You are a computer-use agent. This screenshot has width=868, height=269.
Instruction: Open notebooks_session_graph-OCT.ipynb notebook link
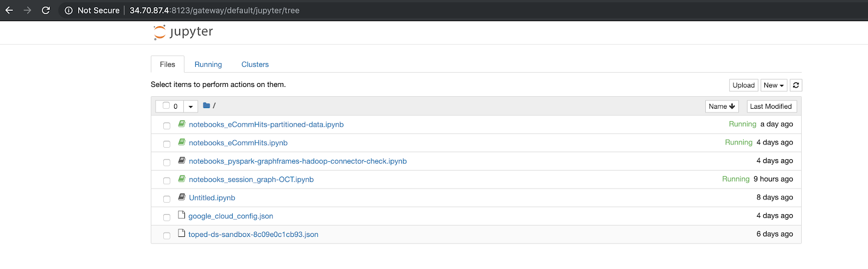251,179
